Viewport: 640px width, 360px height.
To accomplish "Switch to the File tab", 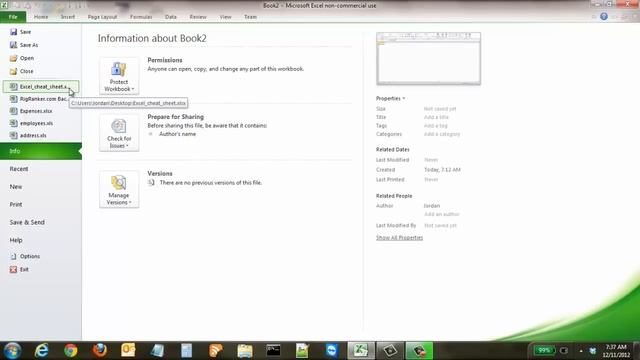I will point(13,17).
